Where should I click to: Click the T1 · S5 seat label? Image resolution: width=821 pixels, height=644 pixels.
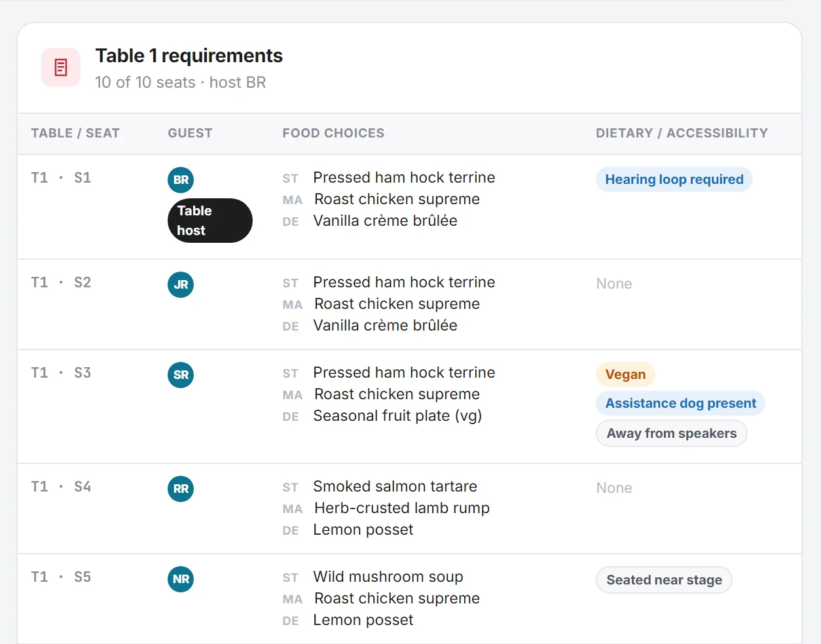61,577
